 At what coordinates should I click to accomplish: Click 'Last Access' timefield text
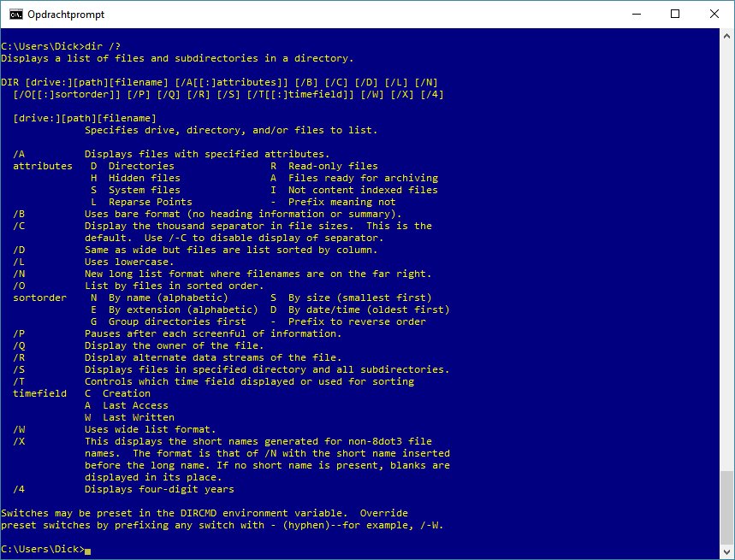click(x=135, y=405)
